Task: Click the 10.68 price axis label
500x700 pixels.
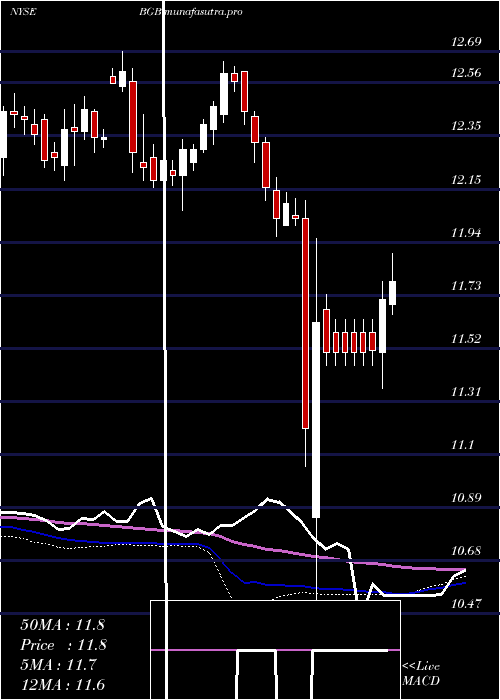Action: 466,550
